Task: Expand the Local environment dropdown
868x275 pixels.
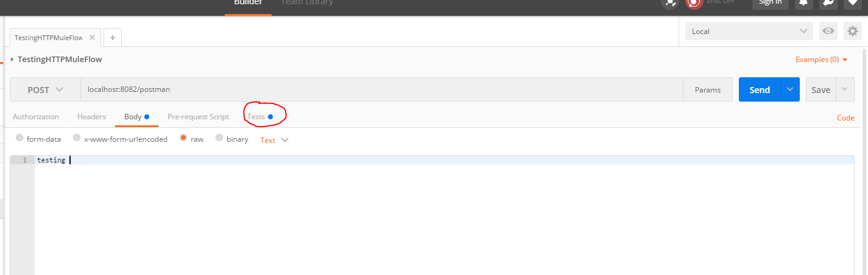Action: (x=749, y=32)
